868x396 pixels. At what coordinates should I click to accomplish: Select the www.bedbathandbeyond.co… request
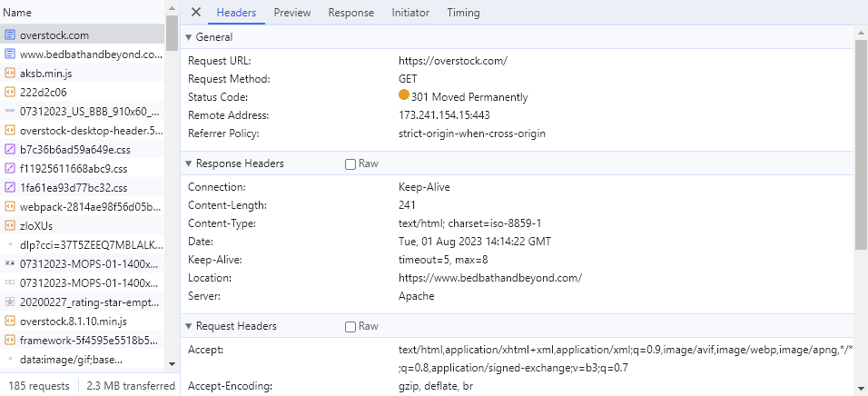(x=83, y=54)
